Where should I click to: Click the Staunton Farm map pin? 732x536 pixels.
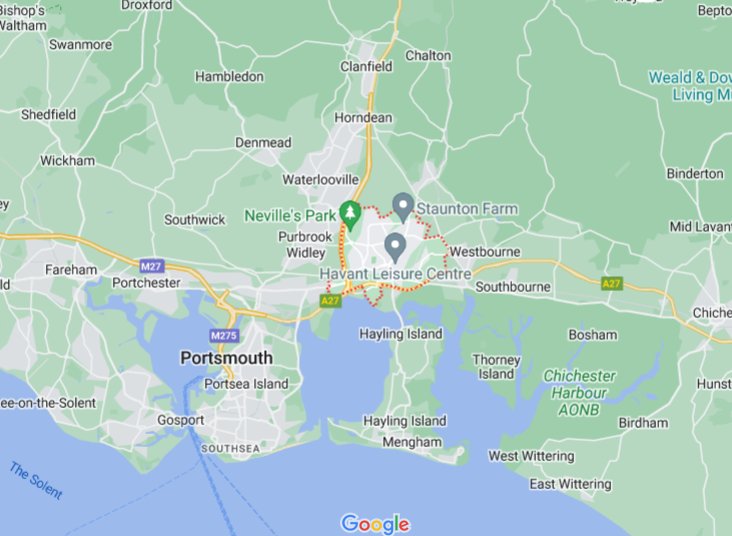(403, 207)
